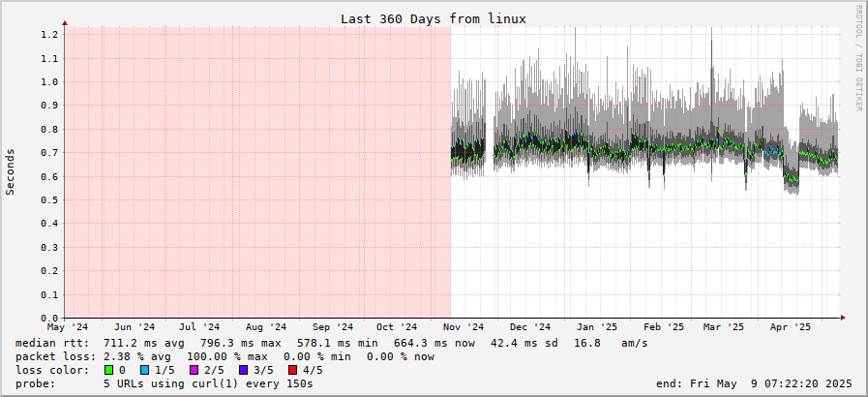
Task: Click the 'Aug '24' x-axis label
Action: [267, 327]
